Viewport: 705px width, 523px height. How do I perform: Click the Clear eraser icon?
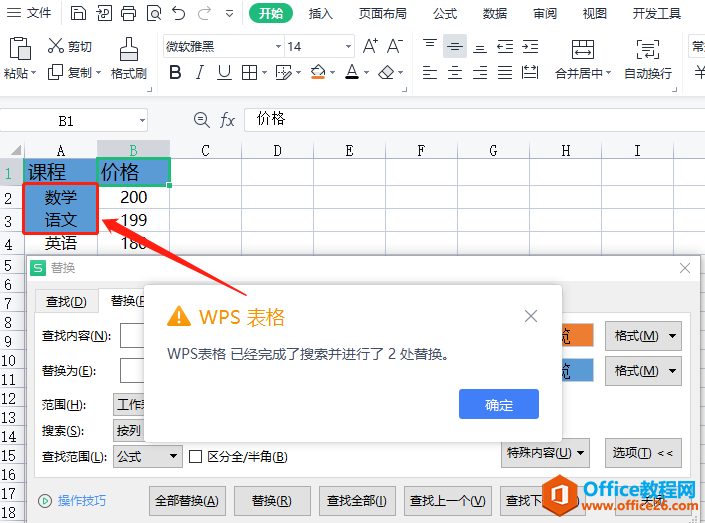pos(386,72)
